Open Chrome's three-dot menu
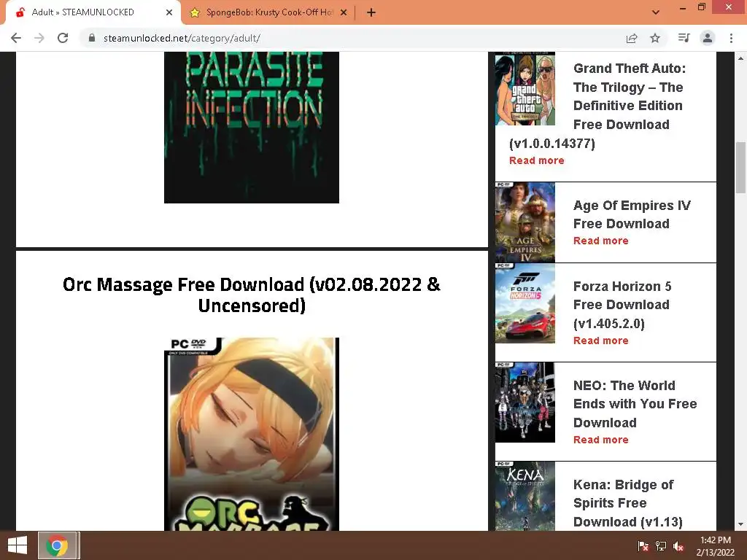 (x=731, y=38)
